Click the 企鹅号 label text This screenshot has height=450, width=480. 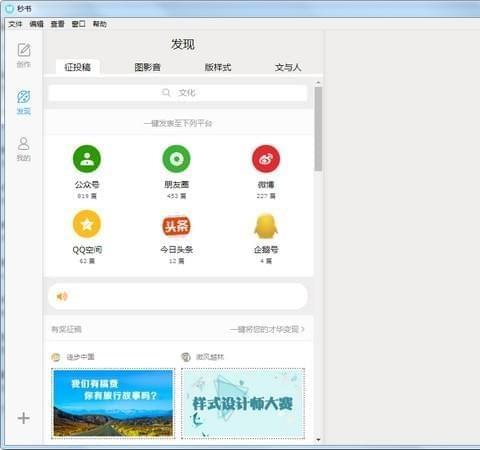(266, 250)
